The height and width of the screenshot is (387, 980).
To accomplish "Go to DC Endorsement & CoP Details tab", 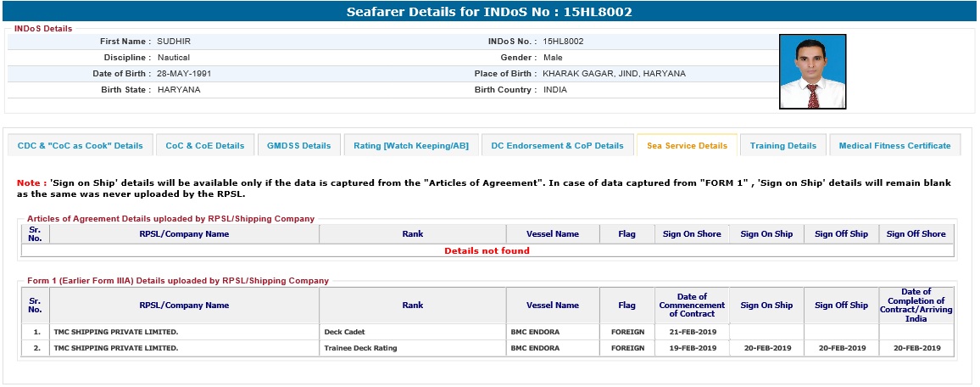I will tap(557, 145).
